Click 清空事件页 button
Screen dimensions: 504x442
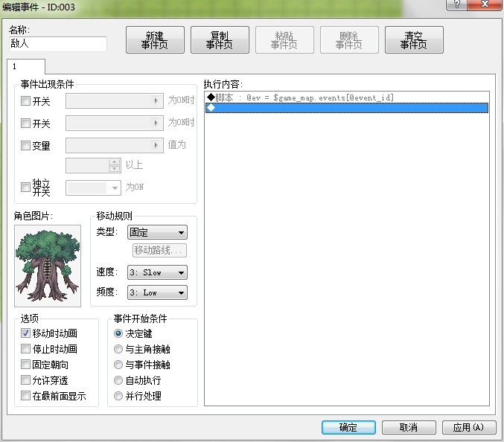tap(414, 40)
